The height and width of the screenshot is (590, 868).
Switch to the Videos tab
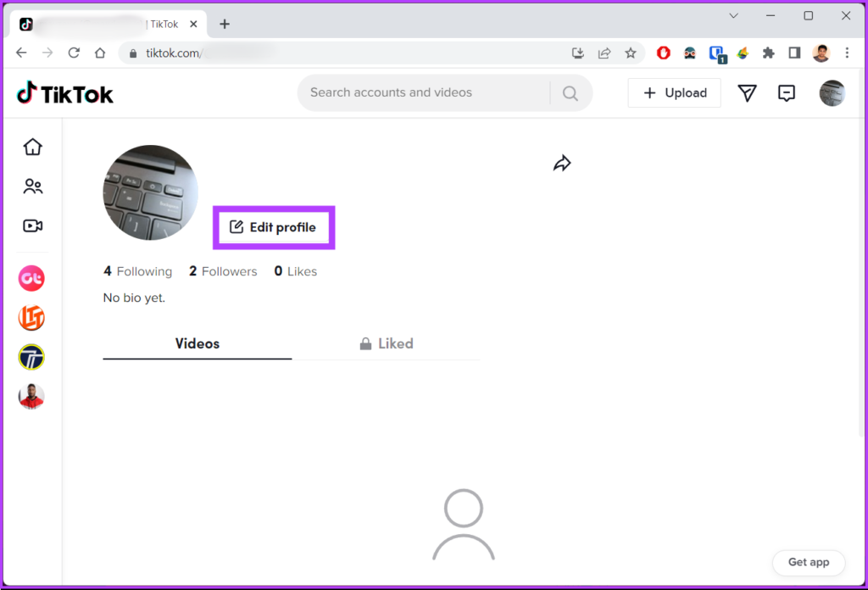(x=198, y=343)
